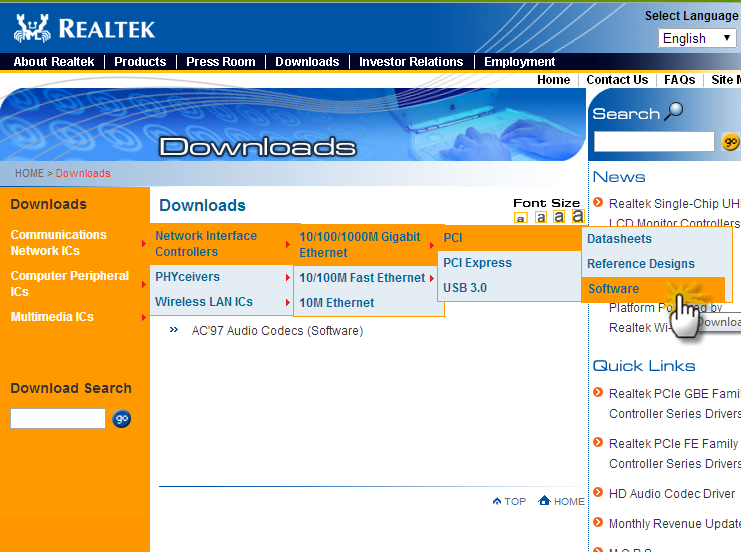Expand PHYceivers submenu

click(x=222, y=277)
